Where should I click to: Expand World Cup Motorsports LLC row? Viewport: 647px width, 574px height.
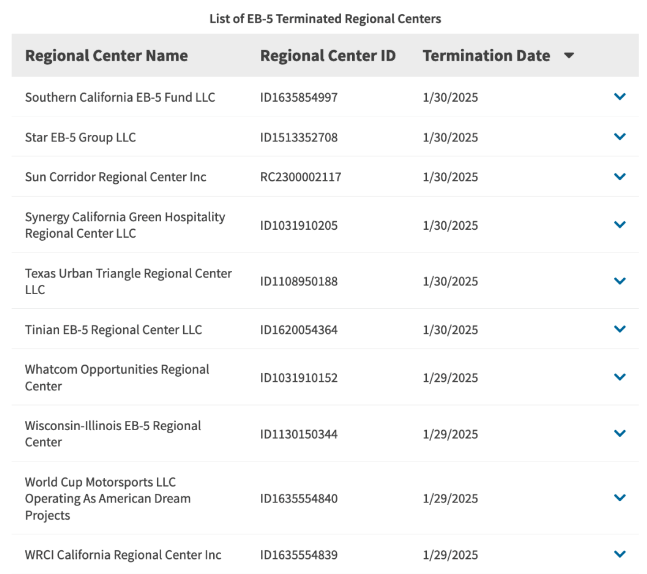pyautogui.click(x=620, y=498)
